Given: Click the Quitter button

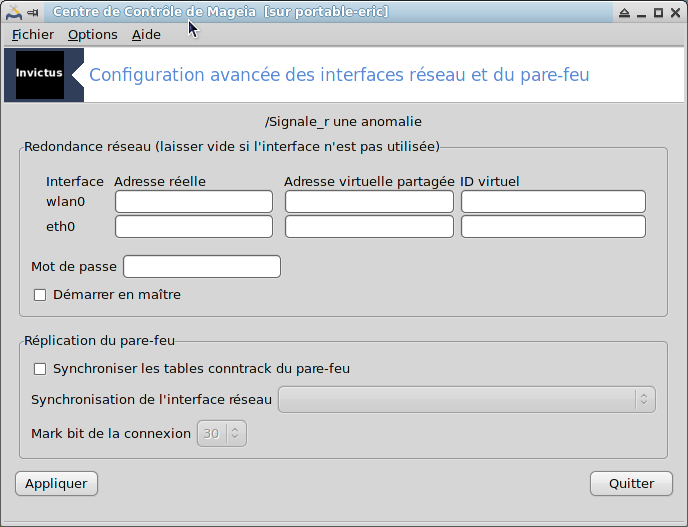Looking at the screenshot, I should pos(631,484).
